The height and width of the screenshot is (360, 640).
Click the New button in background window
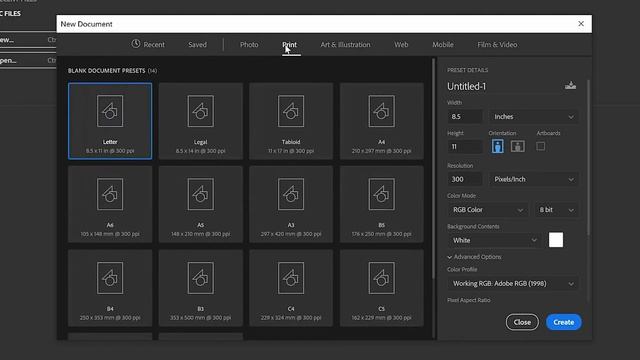pyautogui.click(x=28, y=40)
